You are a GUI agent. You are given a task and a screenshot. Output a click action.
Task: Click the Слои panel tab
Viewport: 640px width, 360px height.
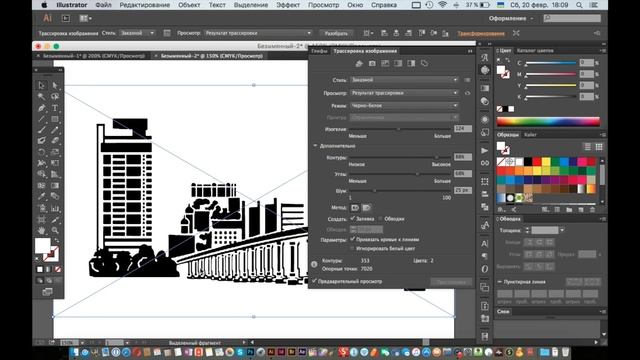pyautogui.click(x=503, y=311)
